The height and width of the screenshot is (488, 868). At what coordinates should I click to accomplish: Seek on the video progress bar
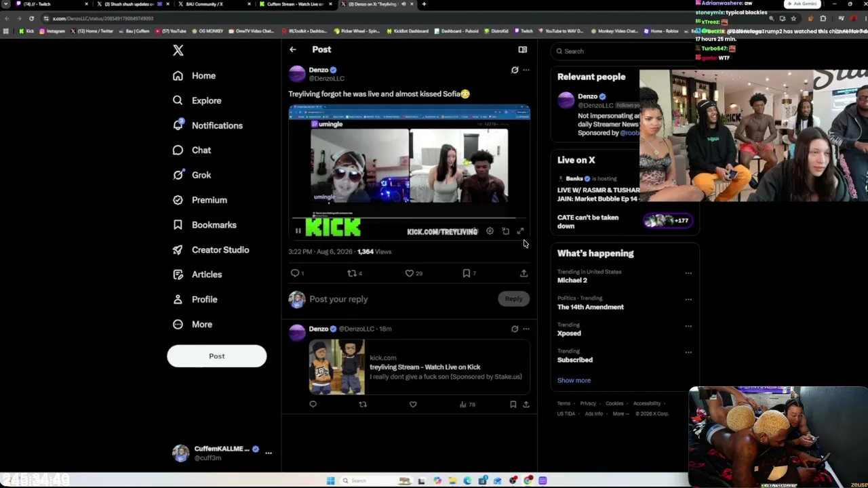click(410, 219)
